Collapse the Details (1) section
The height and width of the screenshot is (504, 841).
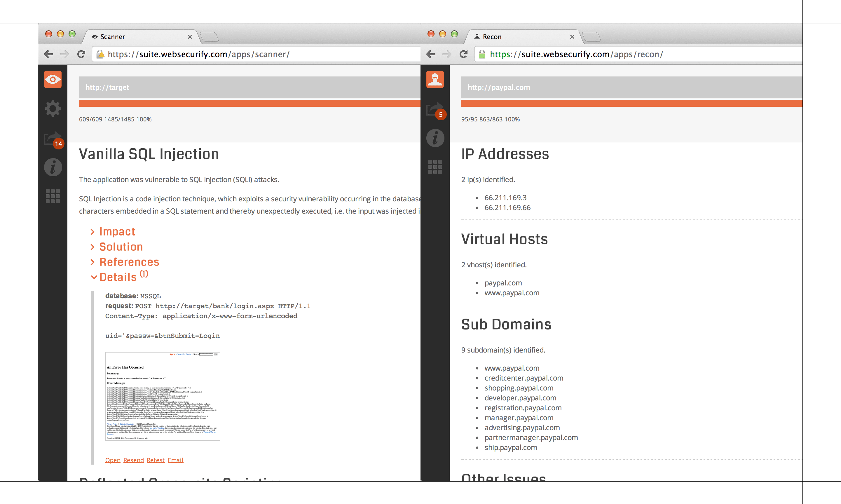[119, 277]
